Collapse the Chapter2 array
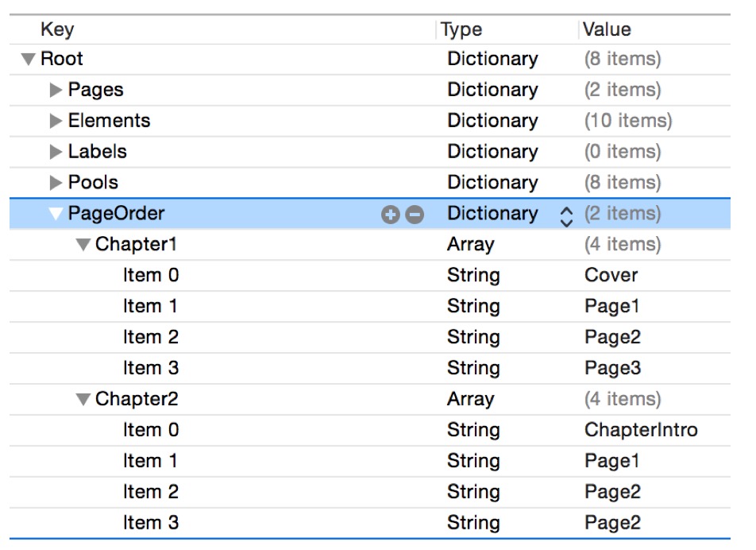756x550 pixels. [82, 398]
